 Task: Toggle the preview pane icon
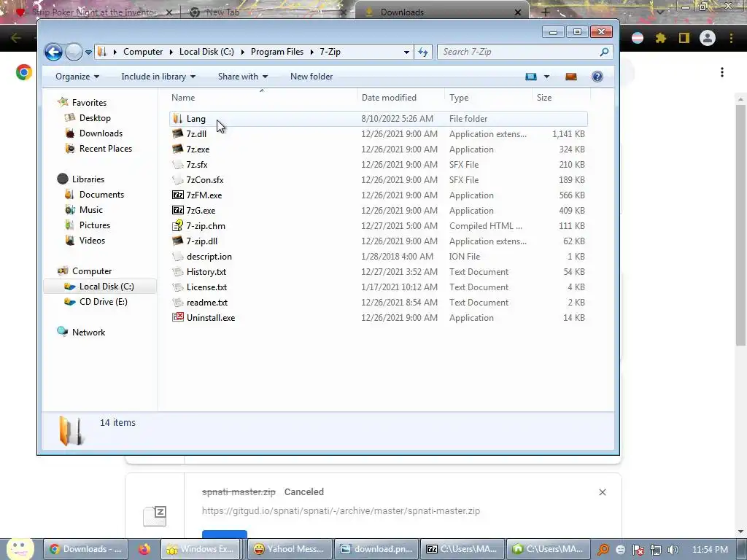tap(570, 77)
